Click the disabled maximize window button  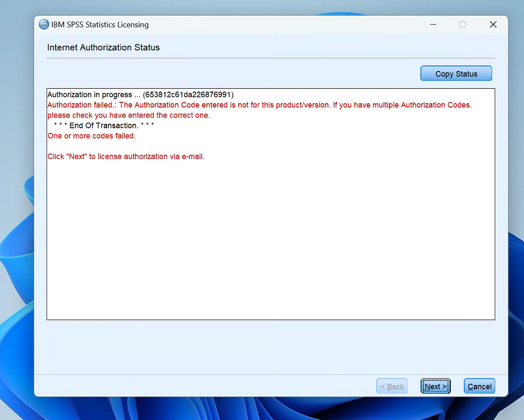pyautogui.click(x=463, y=25)
